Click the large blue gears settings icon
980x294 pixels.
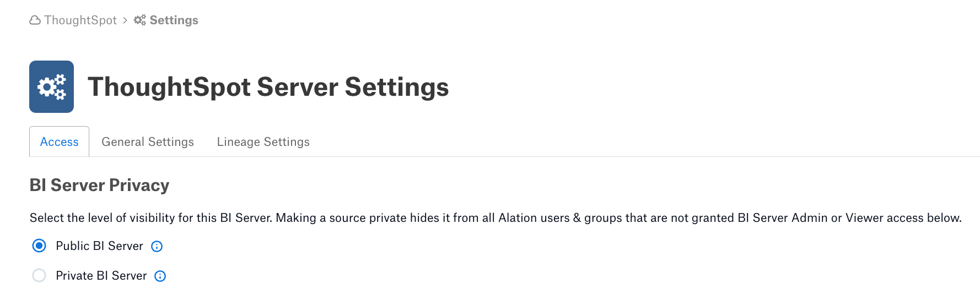pyautogui.click(x=51, y=87)
